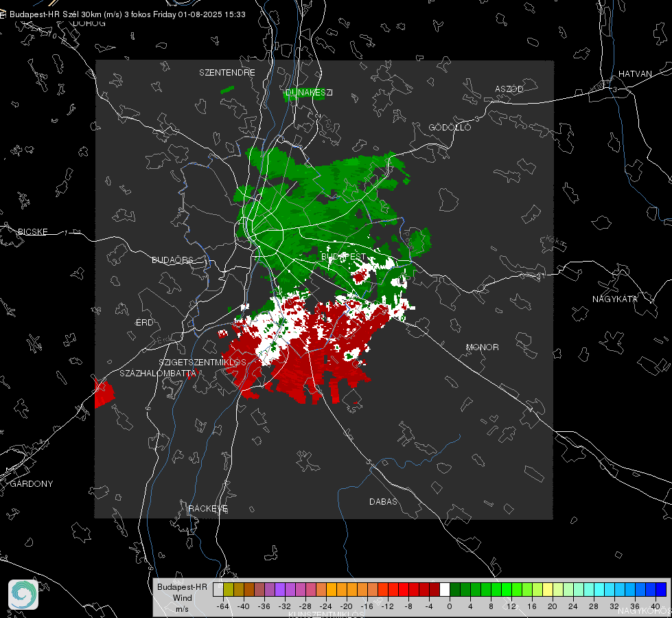Click the DOROG map label
This screenshot has height=618, width=672.
point(89,23)
